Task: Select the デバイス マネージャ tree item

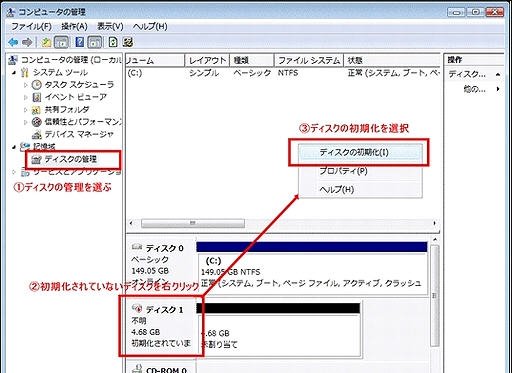Action: coord(79,134)
